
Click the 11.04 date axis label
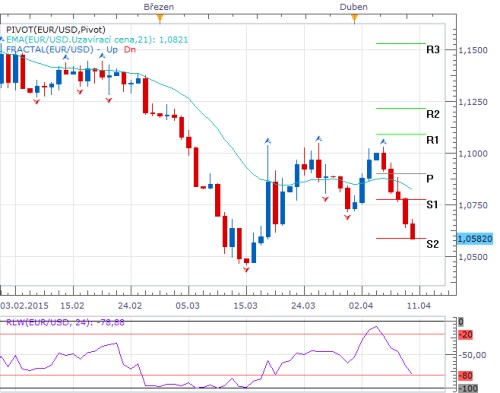click(x=419, y=306)
